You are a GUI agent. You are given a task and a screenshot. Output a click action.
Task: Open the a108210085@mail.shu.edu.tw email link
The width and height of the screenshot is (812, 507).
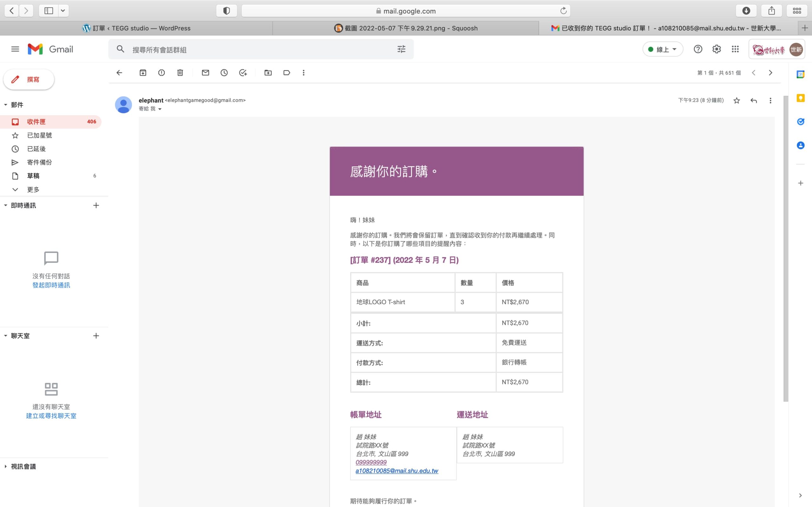(x=396, y=471)
